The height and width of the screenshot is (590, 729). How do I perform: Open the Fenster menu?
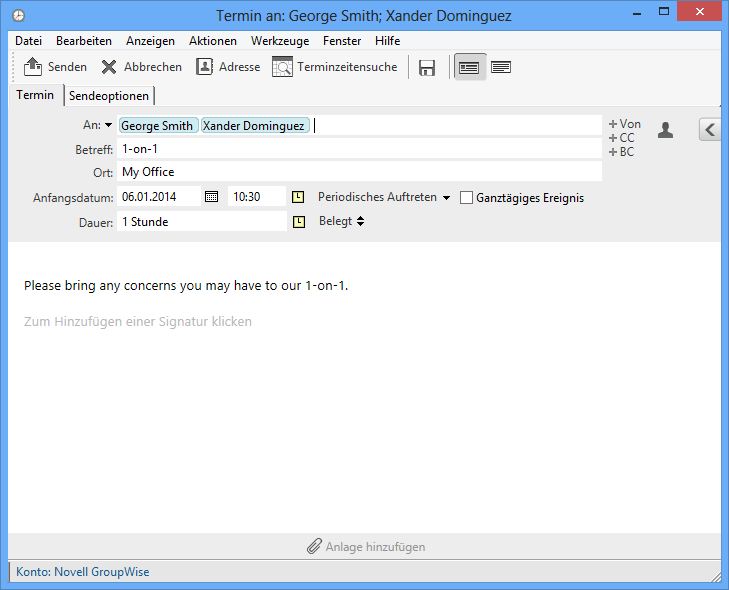[342, 41]
